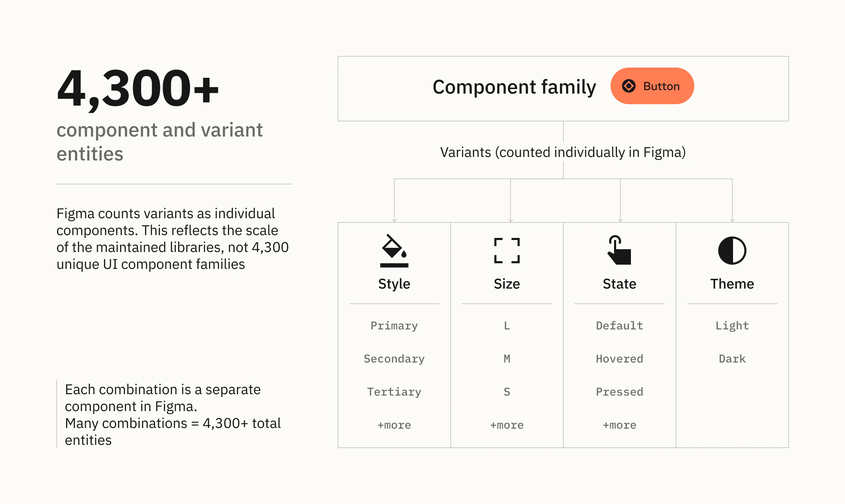
Task: Select the Light theme option
Action: click(x=732, y=326)
